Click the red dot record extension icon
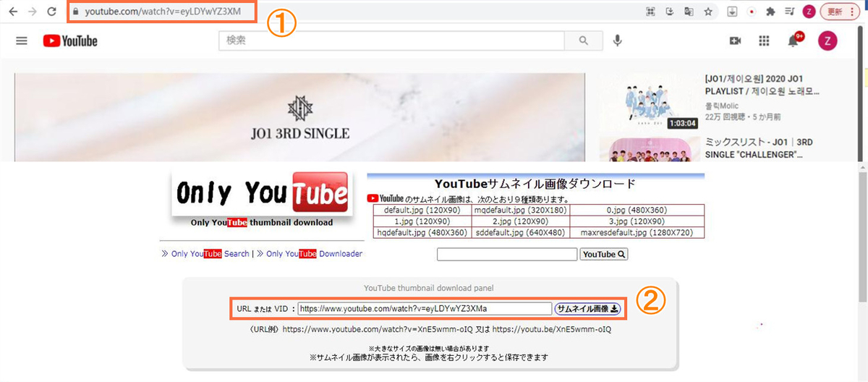The image size is (868, 382). [x=752, y=12]
